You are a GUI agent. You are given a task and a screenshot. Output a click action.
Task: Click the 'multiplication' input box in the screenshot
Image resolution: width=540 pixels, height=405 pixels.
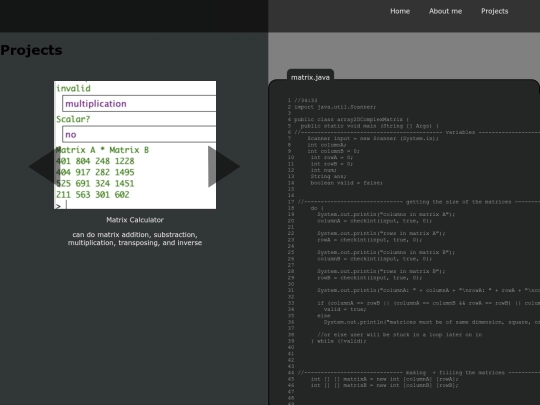coord(139,104)
